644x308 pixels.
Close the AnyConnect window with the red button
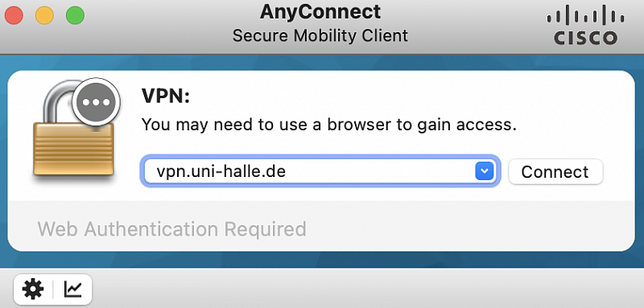[14, 15]
